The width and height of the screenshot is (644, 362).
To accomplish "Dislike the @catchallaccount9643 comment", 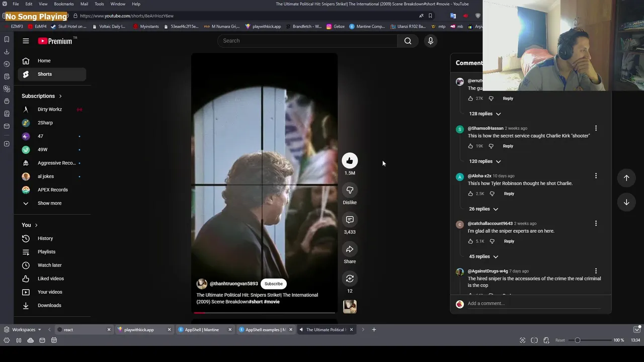I will [492, 241].
